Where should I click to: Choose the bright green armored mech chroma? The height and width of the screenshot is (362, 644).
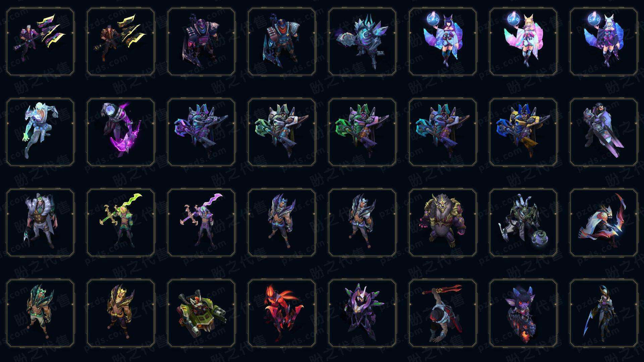tap(362, 132)
